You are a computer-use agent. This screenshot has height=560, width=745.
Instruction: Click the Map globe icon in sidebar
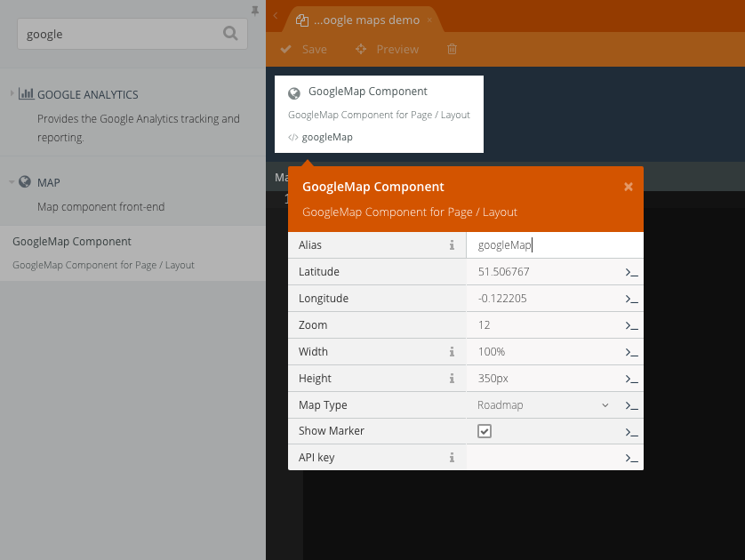[x=25, y=181]
